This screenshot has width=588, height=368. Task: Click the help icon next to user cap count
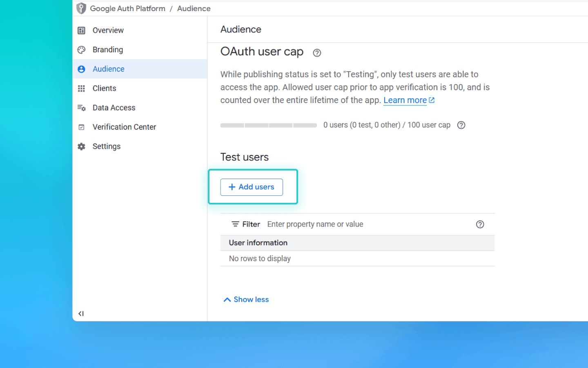(x=461, y=125)
